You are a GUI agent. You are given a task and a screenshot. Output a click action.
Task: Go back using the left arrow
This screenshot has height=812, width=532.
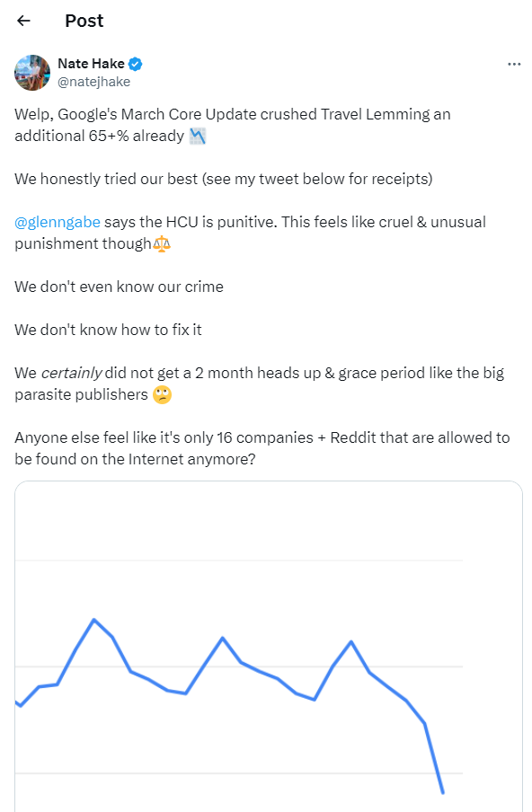(24, 21)
